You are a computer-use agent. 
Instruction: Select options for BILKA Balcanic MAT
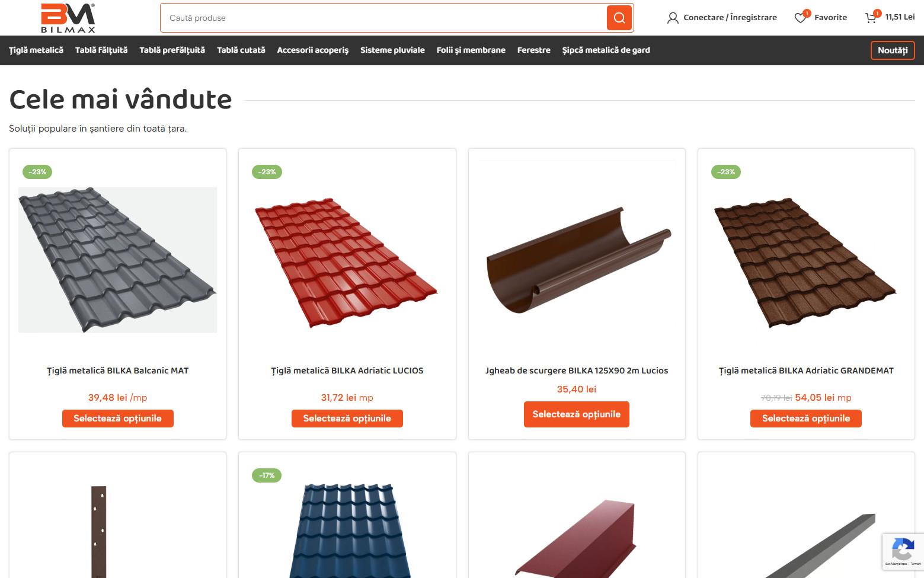[x=118, y=419]
